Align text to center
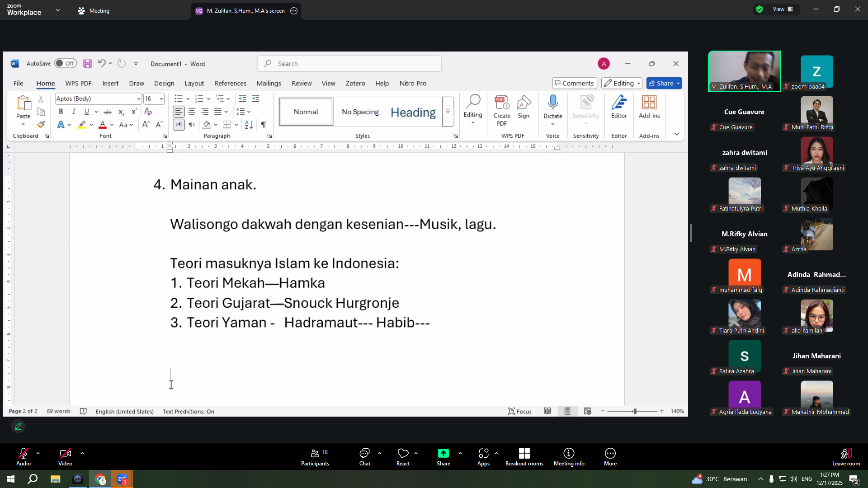This screenshot has height=488, width=868. tap(192, 112)
